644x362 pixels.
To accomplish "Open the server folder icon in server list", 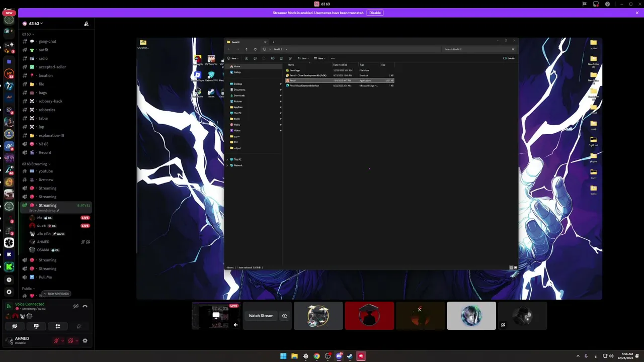I will point(9,61).
